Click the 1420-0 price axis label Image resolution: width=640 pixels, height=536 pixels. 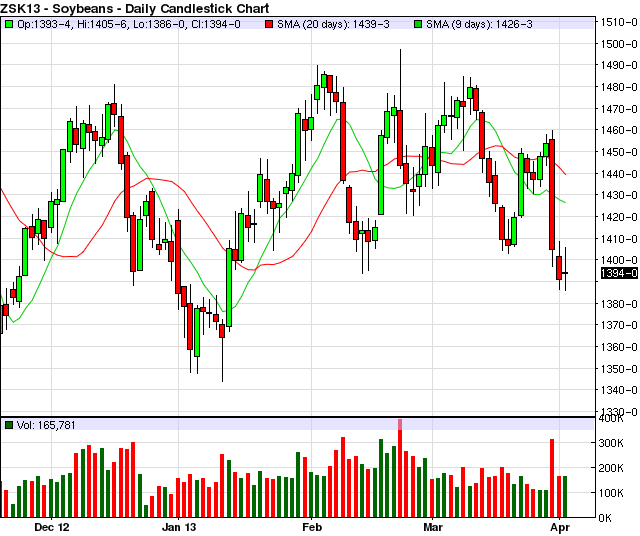tap(619, 217)
